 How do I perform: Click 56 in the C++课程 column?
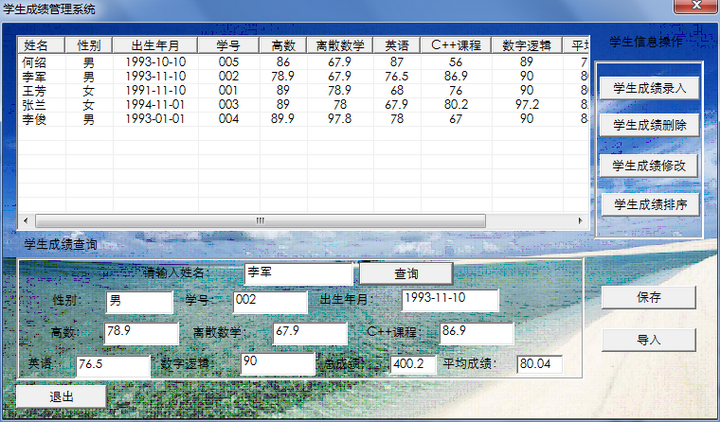[x=456, y=62]
